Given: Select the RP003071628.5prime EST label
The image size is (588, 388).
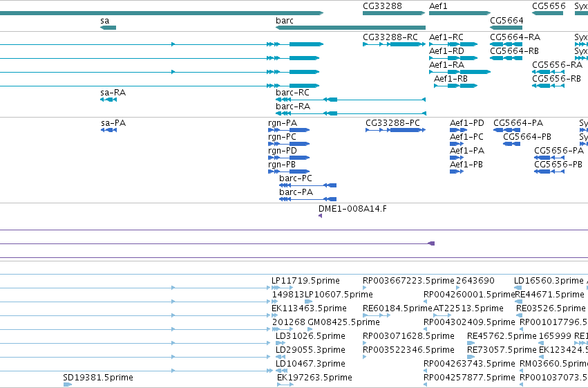Looking at the screenshot, I should [408, 336].
